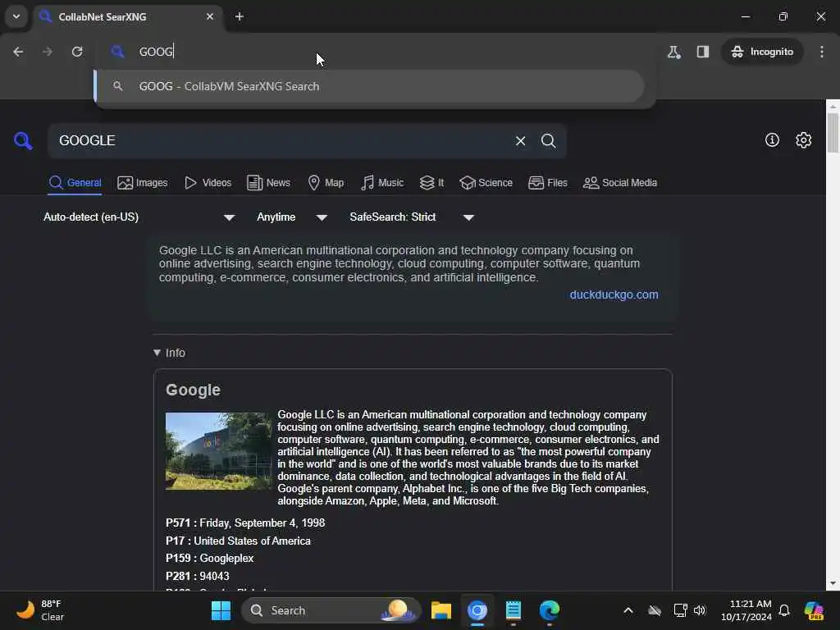
Task: Open notifications bell icon
Action: click(784, 610)
